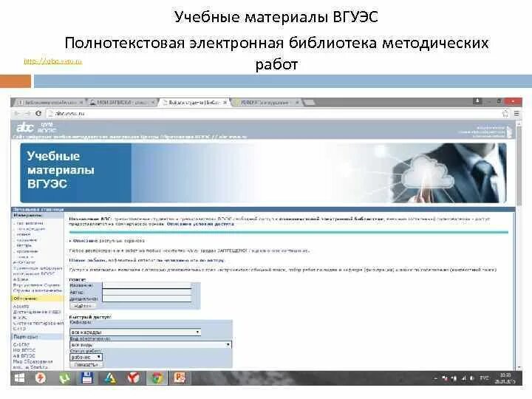Click the Название search field

click(147, 285)
